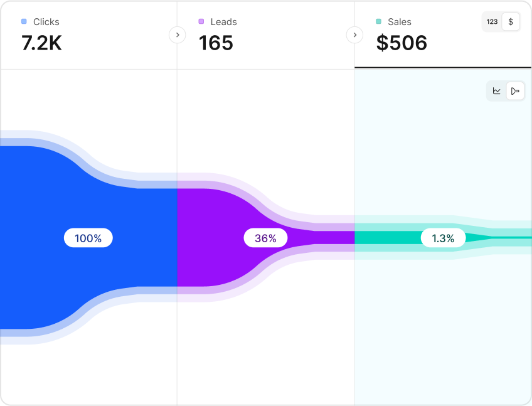
Task: Expand the Sales stage chart options
Action: [x=516, y=90]
